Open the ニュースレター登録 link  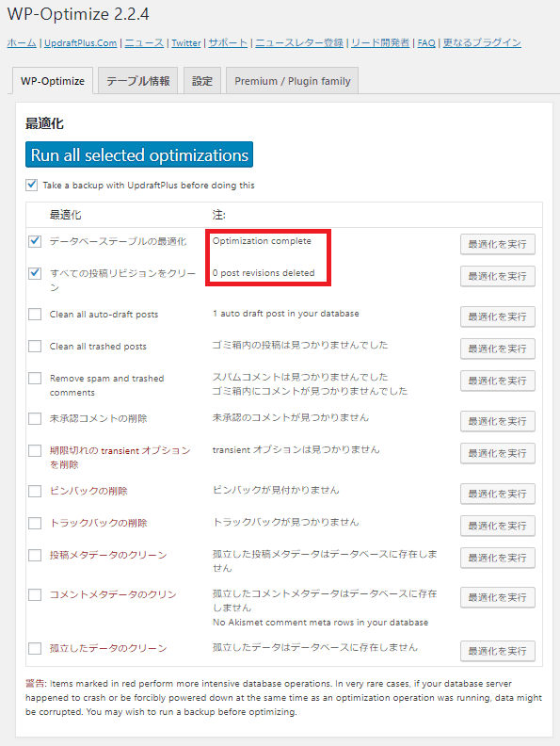tap(299, 42)
